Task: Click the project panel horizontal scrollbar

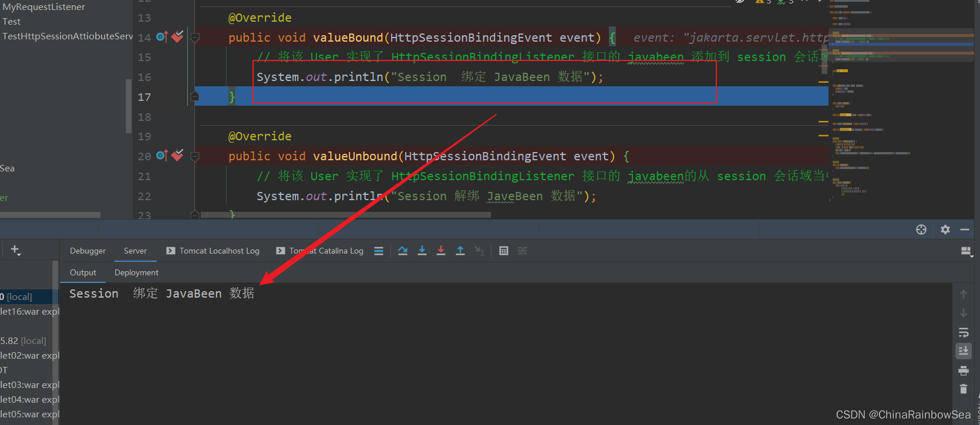Action: click(x=50, y=215)
